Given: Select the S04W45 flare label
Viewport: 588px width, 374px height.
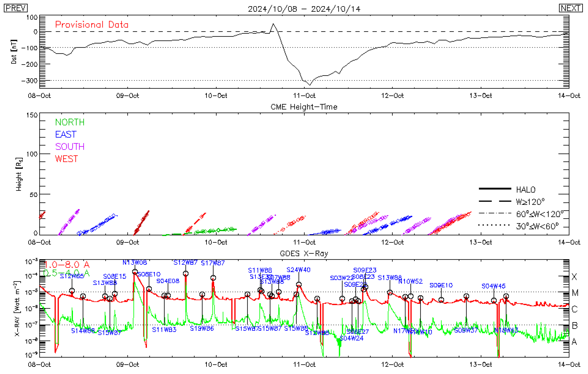Looking at the screenshot, I should pos(493,286).
